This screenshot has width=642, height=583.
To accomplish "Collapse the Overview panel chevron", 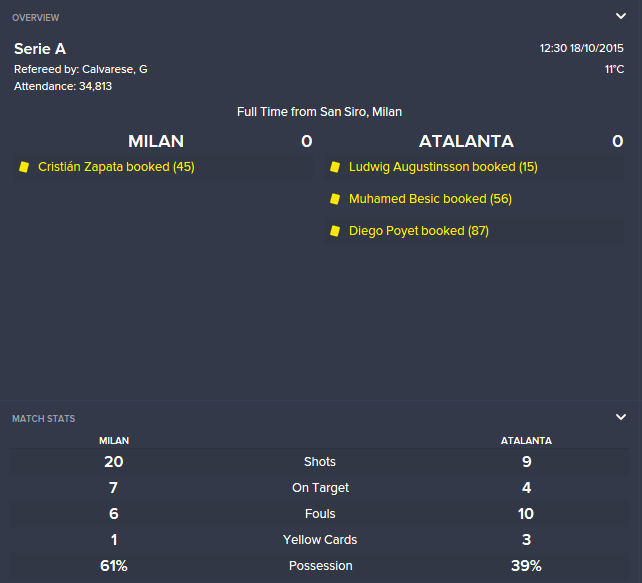I will pos(621,16).
